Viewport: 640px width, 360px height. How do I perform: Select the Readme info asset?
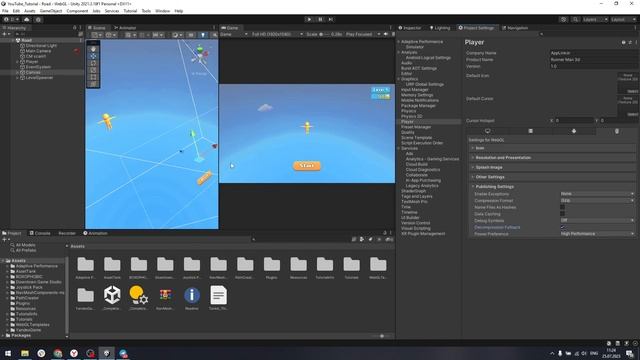[x=192, y=295]
